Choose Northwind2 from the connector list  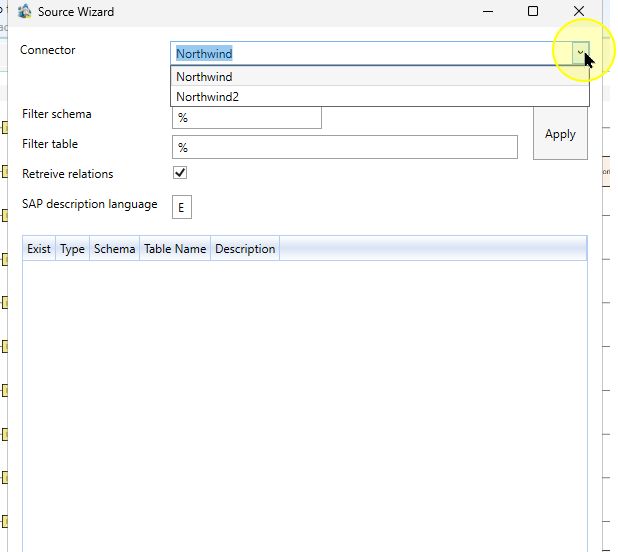[x=380, y=97]
